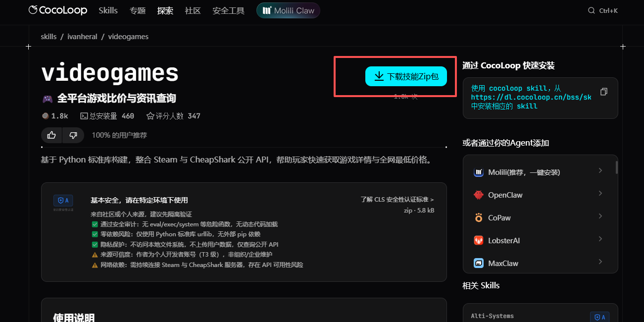Click the CocoLoop logo
The width and height of the screenshot is (644, 322).
point(57,10)
